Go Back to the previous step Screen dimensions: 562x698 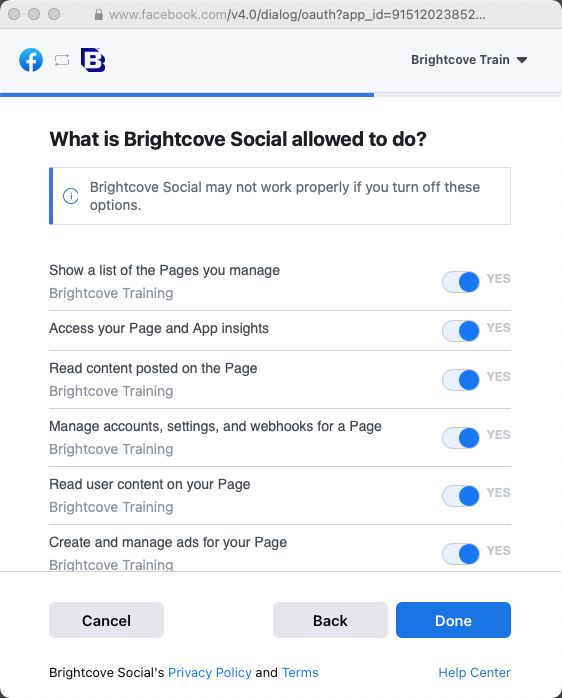(330, 620)
